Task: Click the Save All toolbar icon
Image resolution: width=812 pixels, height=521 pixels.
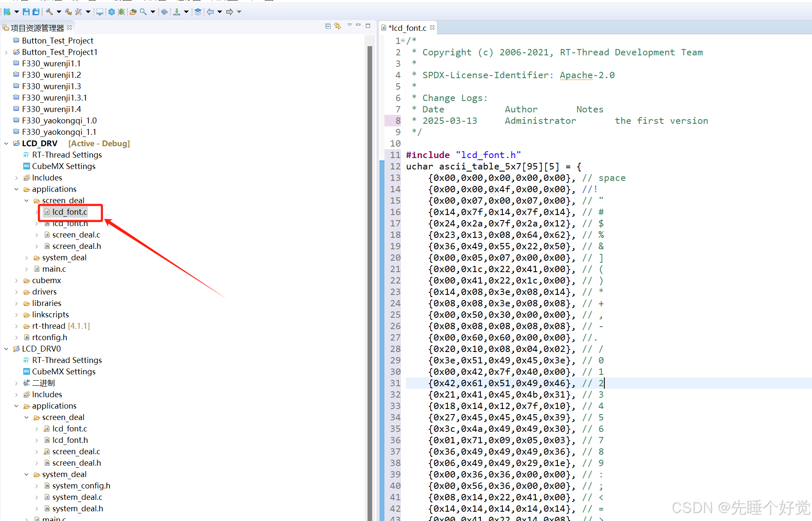Action: [36, 12]
